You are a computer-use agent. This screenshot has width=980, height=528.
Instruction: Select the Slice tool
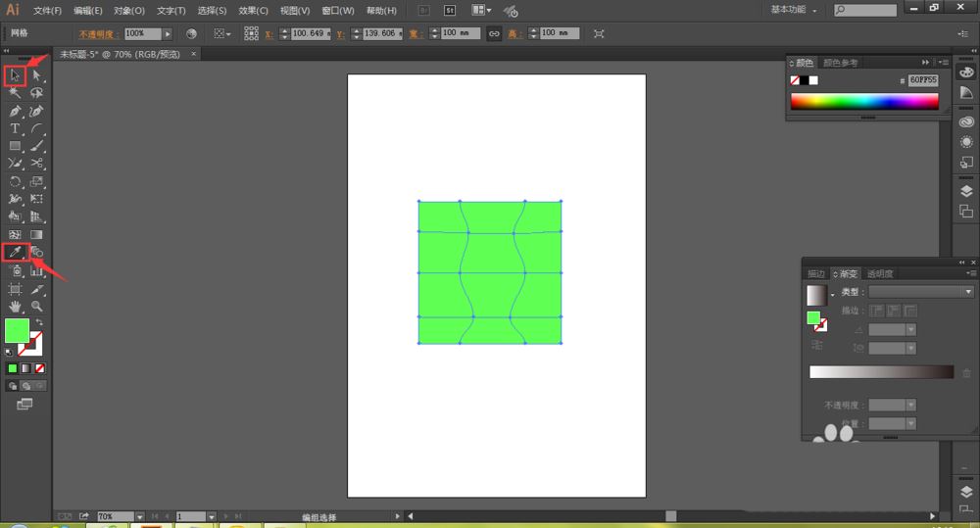pyautogui.click(x=36, y=289)
